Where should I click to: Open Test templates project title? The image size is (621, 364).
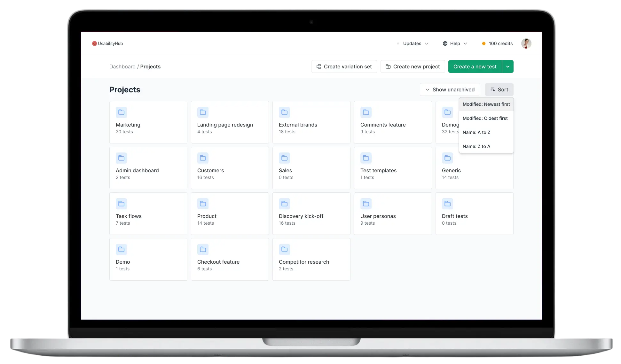pos(379,170)
